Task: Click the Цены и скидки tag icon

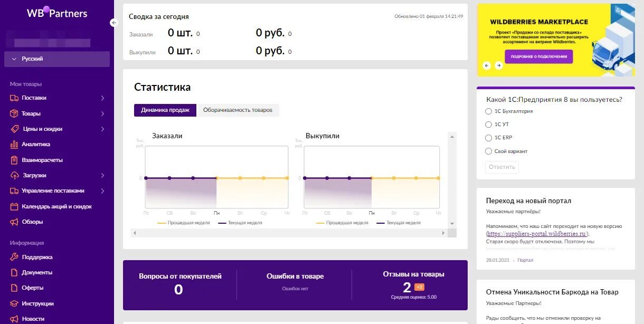Action: [x=14, y=129]
